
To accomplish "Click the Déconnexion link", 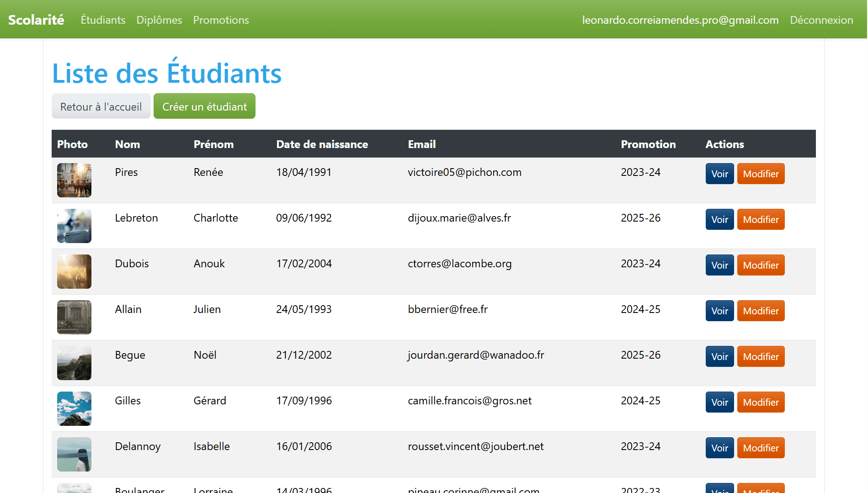I will coord(821,20).
